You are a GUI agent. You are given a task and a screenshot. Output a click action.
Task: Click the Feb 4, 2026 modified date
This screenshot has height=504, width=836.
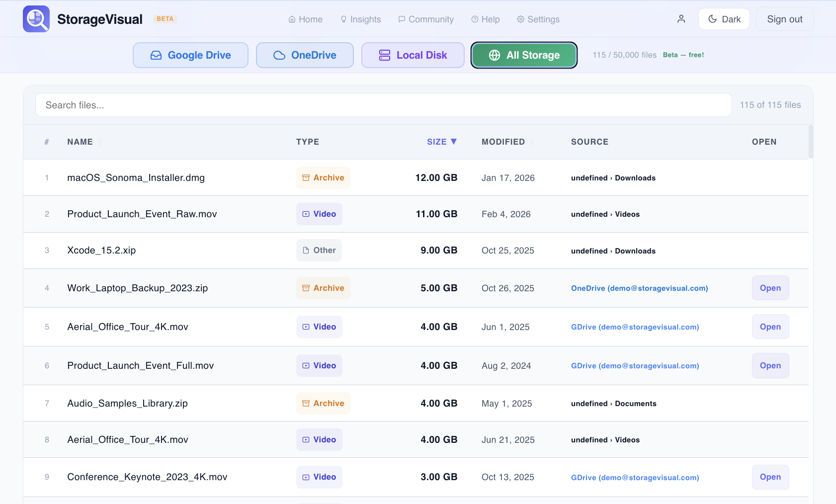point(506,214)
